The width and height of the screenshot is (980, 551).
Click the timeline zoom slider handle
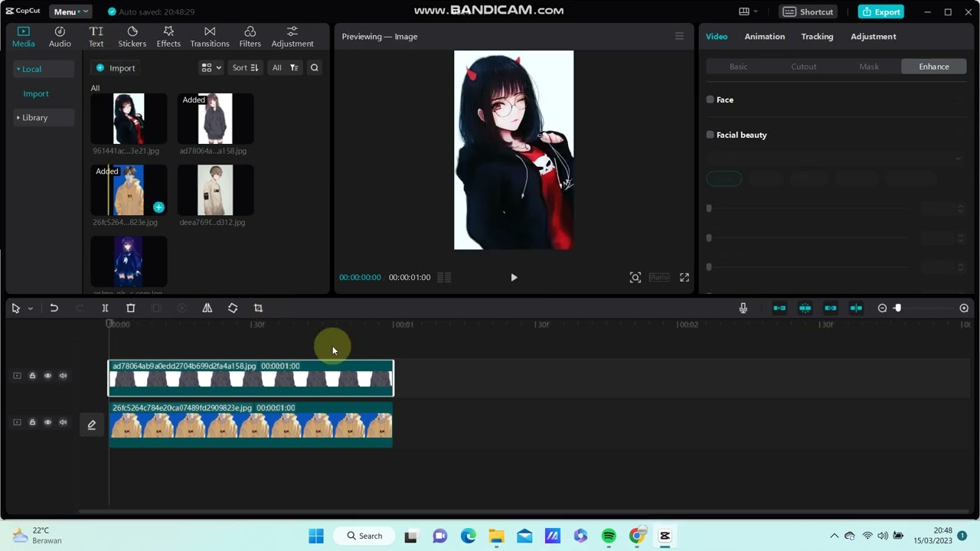pyautogui.click(x=898, y=308)
